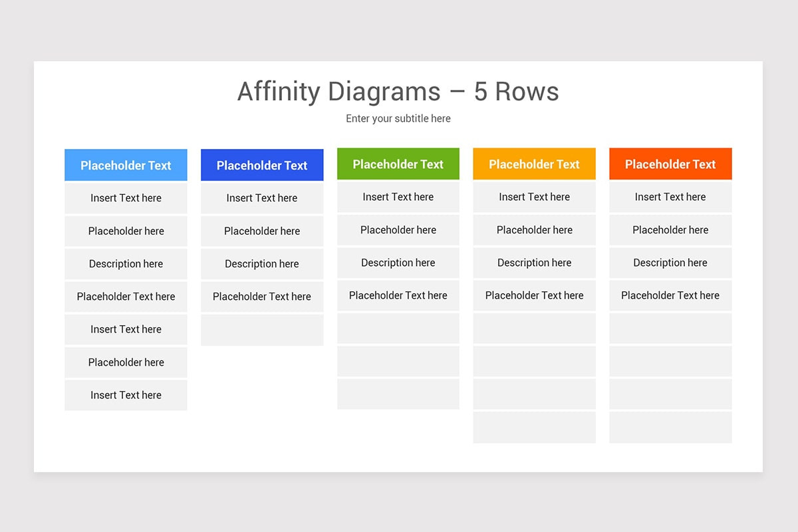This screenshot has height=532, width=798.
Task: Select the empty cell below Placeholder Text here in column two
Action: pyautogui.click(x=262, y=329)
